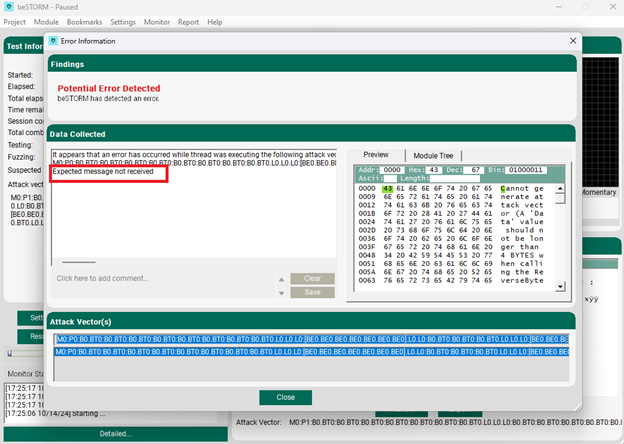Click hex row at address 0048
Screen dimensions: 624x444
pos(451,255)
